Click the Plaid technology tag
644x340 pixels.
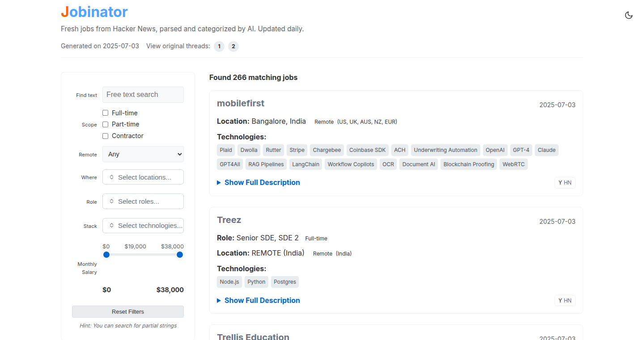(226, 150)
